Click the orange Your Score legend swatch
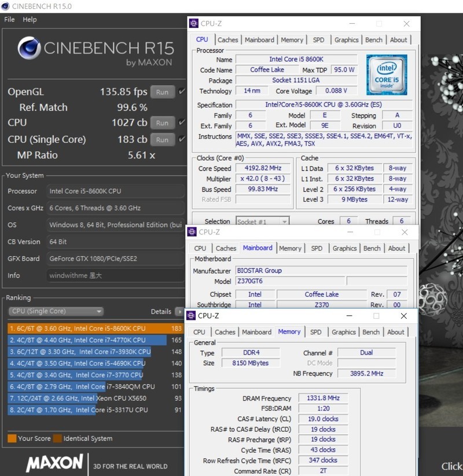The height and width of the screenshot is (476, 463). coord(12,438)
